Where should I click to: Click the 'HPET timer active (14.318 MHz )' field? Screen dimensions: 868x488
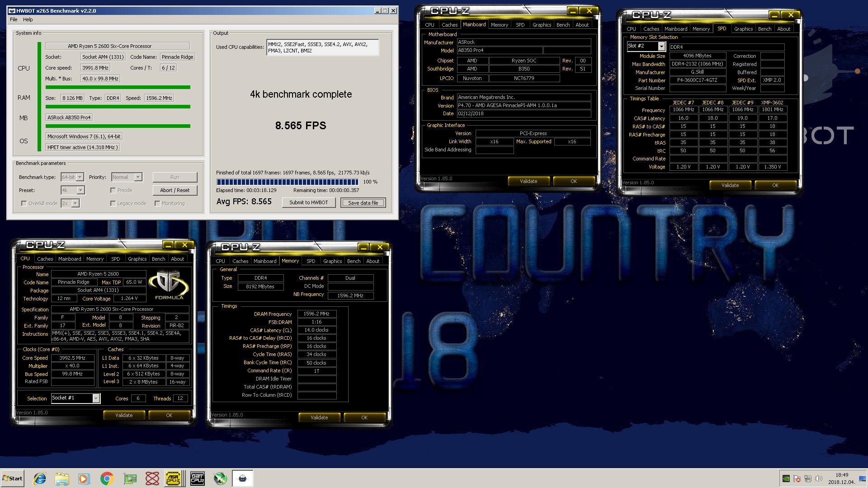click(x=83, y=147)
